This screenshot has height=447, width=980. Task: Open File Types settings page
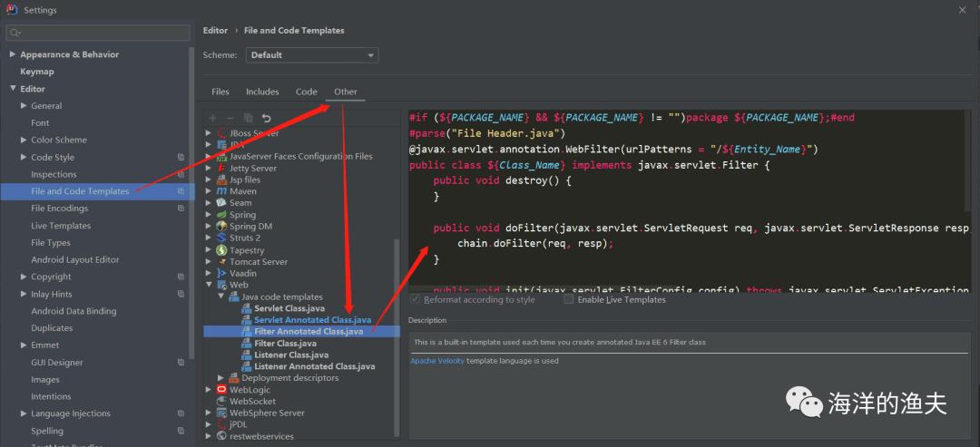point(51,243)
